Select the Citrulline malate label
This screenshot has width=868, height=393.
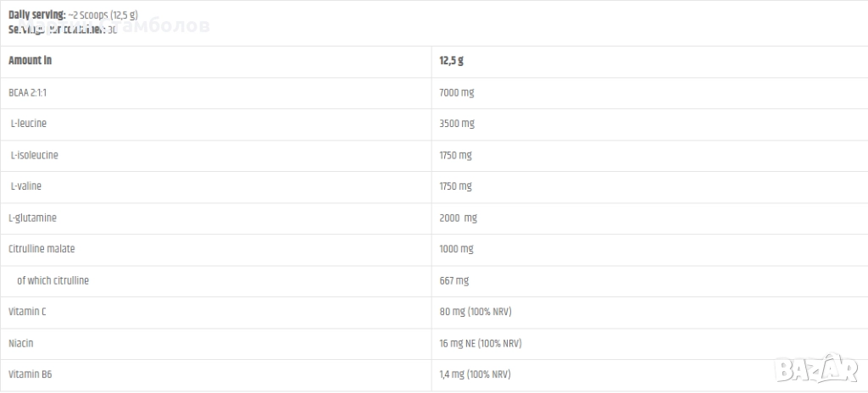[42, 249]
